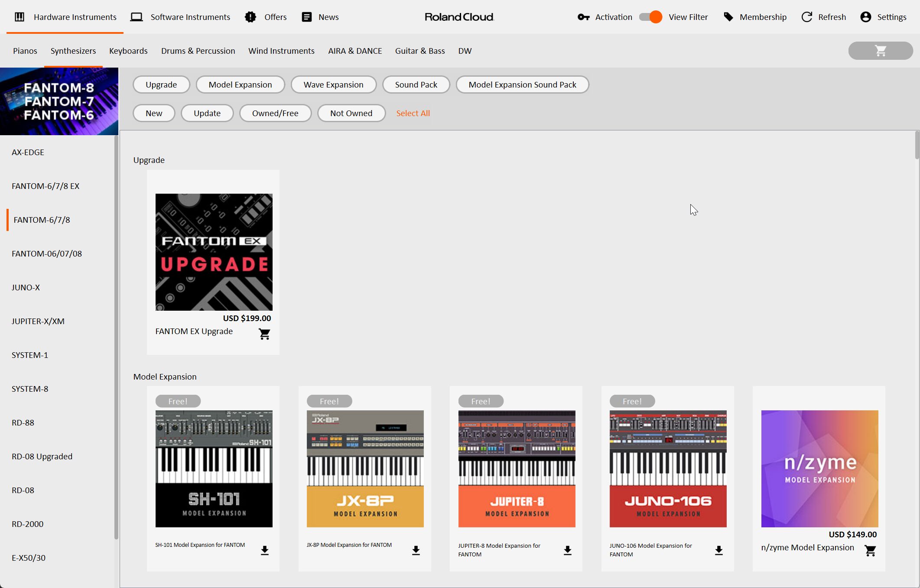The height and width of the screenshot is (588, 920).
Task: Toggle the Model Expansion filter chip
Action: 240,84
